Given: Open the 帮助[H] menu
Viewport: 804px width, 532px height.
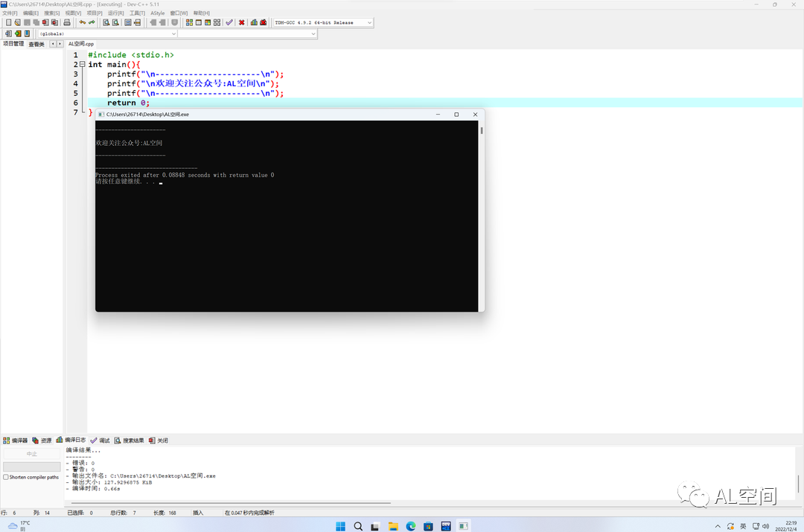Looking at the screenshot, I should [x=202, y=13].
